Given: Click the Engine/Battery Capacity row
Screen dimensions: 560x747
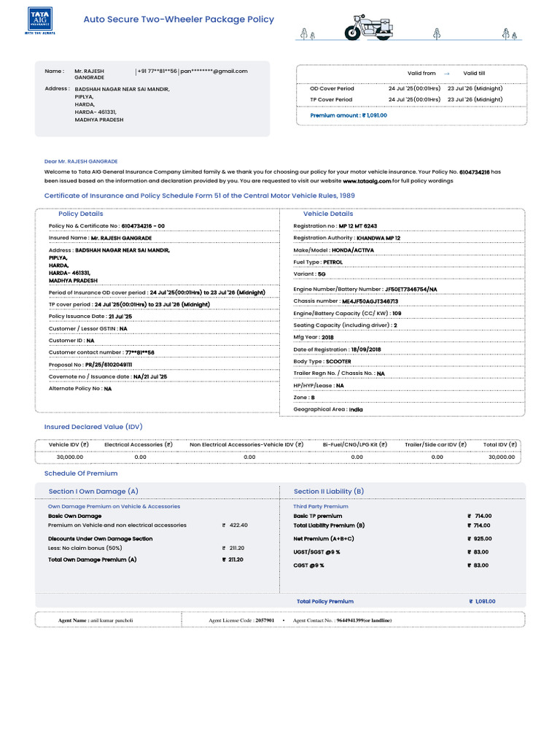Looking at the screenshot, I should [347, 314].
